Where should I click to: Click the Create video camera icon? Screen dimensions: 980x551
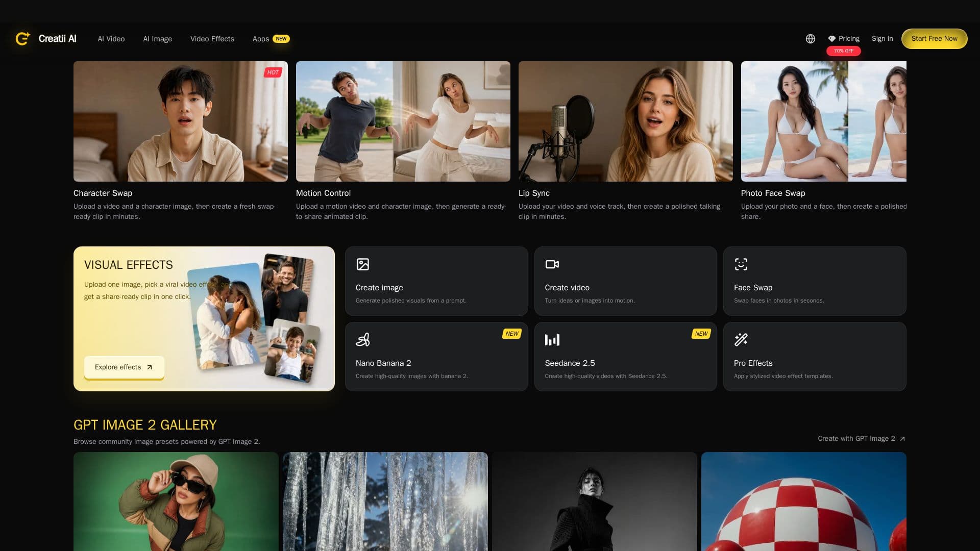tap(552, 264)
